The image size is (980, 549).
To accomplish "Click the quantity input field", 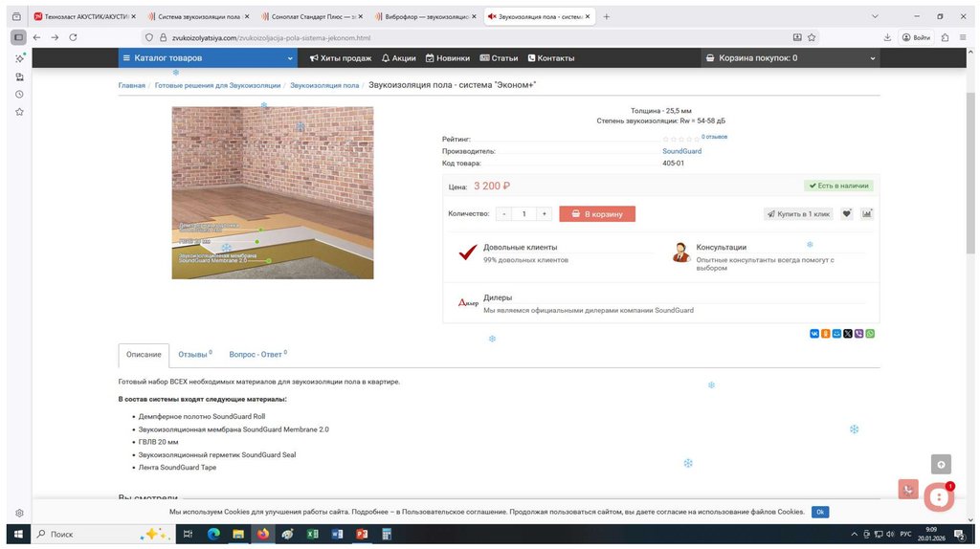I will 523,214.
